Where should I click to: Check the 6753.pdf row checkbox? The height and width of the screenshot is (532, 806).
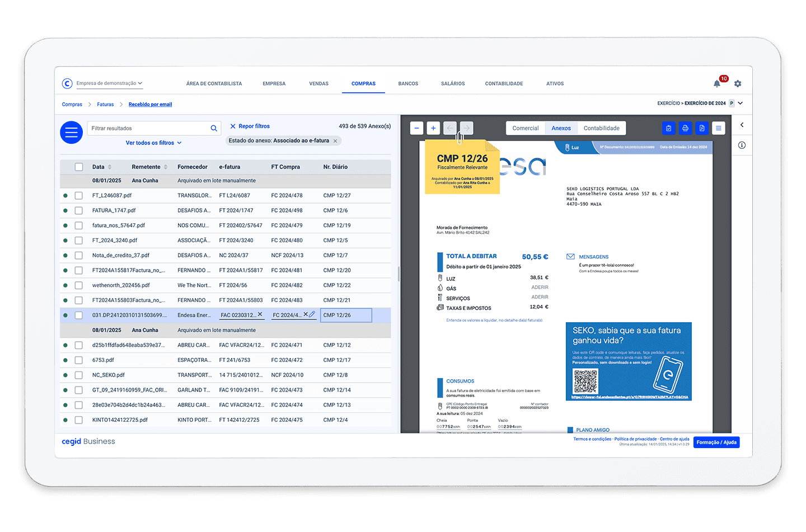coord(79,360)
